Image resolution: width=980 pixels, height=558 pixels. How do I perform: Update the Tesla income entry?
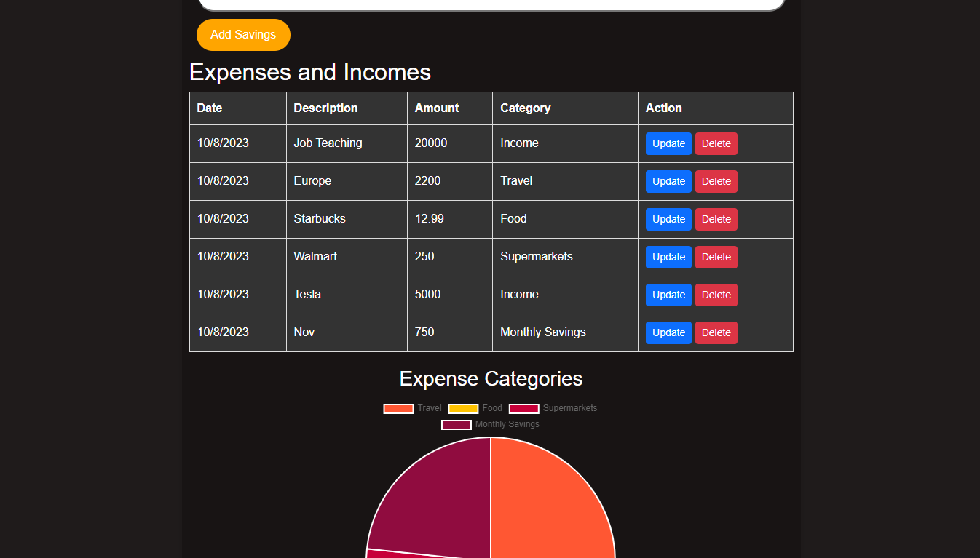[668, 295]
